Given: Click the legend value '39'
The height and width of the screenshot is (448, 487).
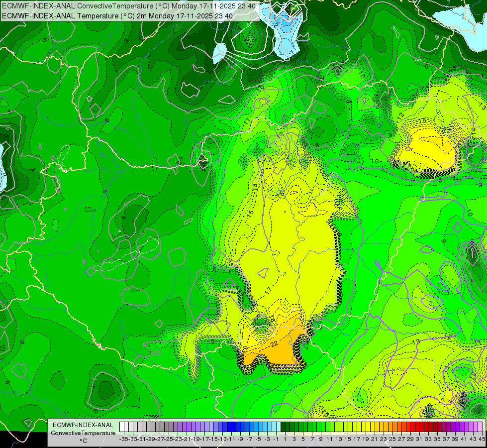Looking at the screenshot, I should point(455,439).
